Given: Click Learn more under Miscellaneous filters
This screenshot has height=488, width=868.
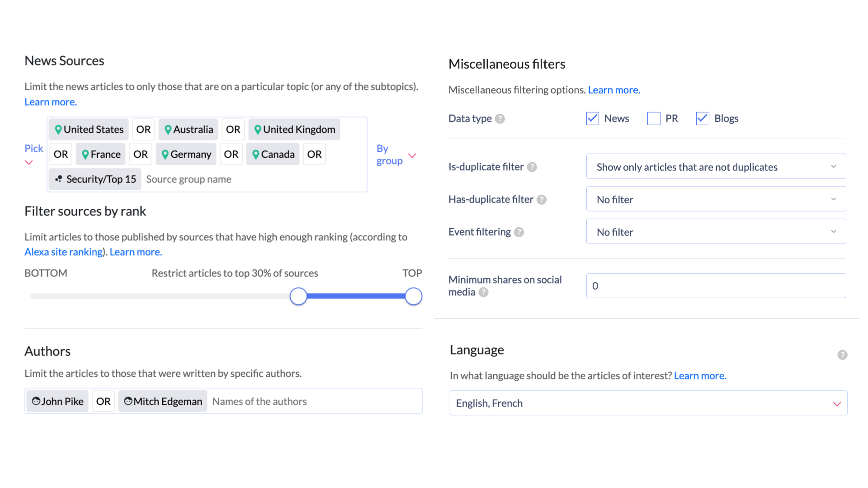Looking at the screenshot, I should pos(614,90).
